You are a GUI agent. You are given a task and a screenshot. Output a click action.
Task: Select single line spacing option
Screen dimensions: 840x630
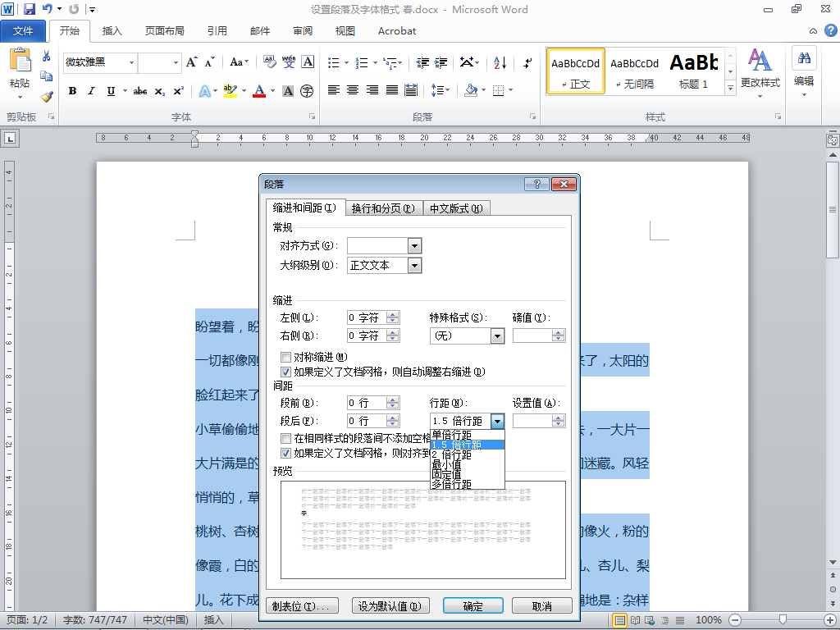click(x=467, y=435)
